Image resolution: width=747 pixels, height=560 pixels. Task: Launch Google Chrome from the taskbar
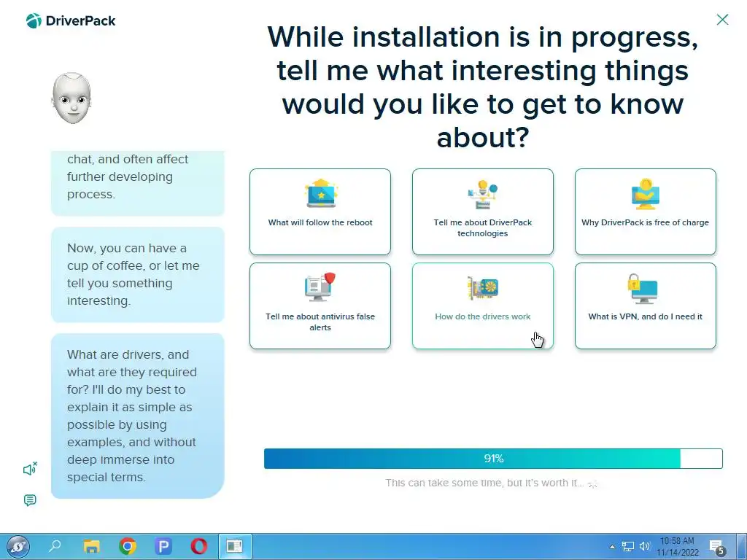pos(128,546)
